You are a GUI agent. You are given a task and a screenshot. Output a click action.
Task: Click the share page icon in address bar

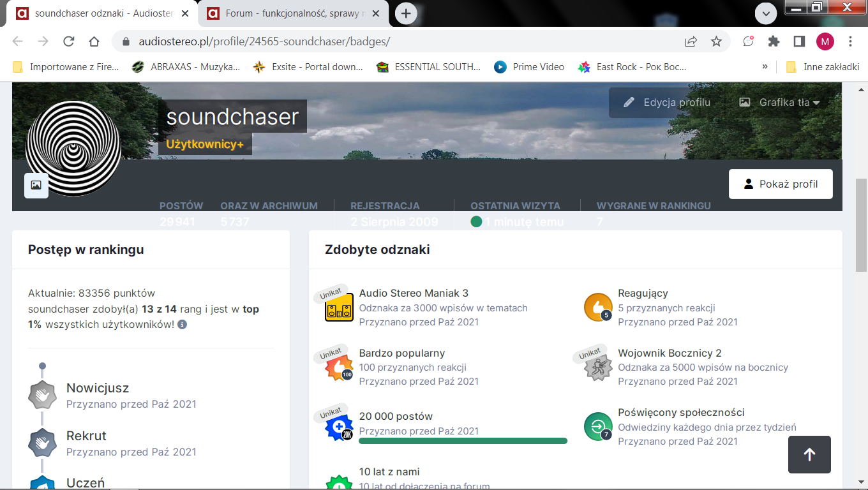point(691,41)
